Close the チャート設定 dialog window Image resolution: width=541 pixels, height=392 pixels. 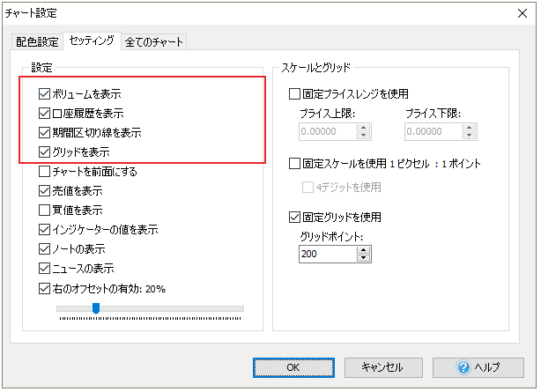click(520, 14)
